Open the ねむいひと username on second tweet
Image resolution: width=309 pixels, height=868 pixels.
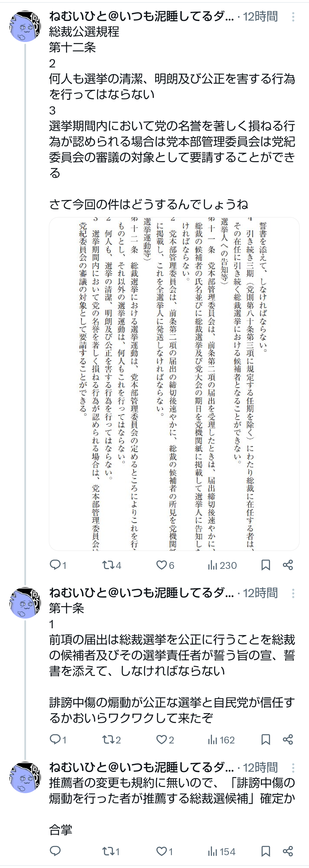point(141,593)
